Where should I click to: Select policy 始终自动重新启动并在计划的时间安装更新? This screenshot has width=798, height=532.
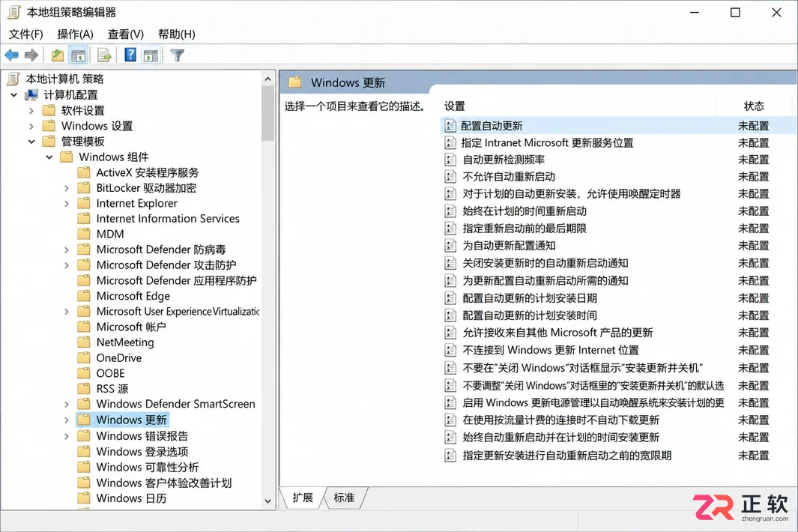tap(560, 438)
